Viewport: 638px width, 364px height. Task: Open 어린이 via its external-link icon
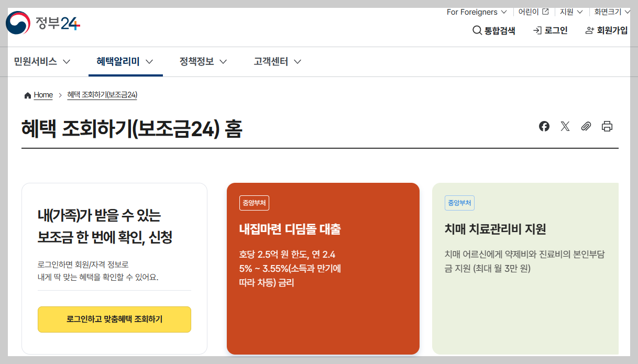[x=544, y=11]
